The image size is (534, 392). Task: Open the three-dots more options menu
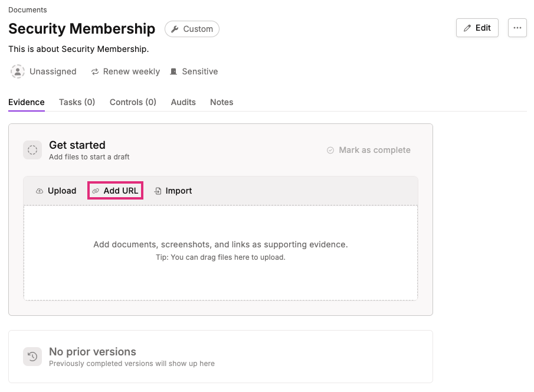[x=517, y=28]
